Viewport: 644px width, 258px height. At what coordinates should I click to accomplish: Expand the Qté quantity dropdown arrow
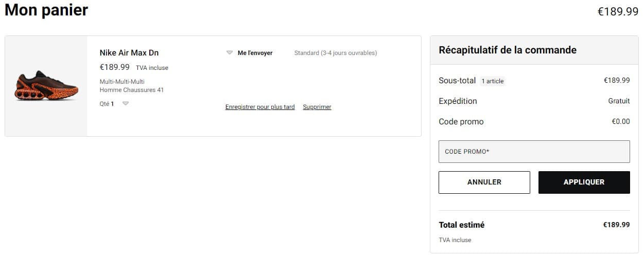(x=126, y=103)
